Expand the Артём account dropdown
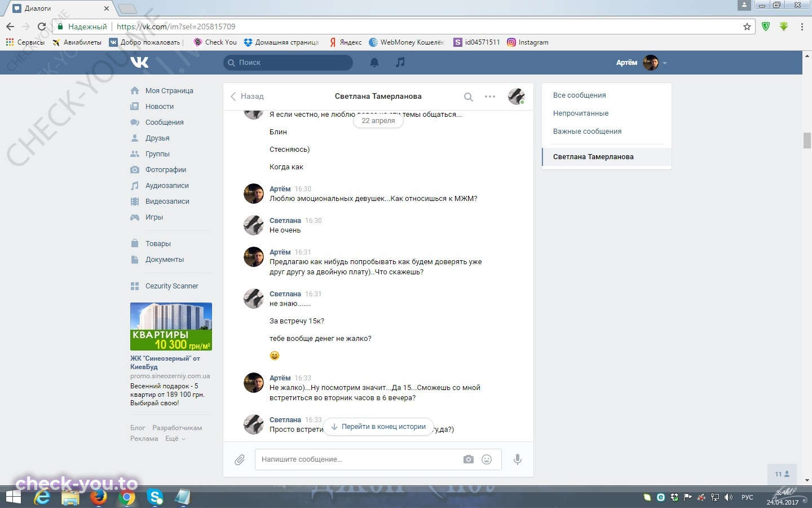This screenshot has height=508, width=812. click(x=642, y=63)
